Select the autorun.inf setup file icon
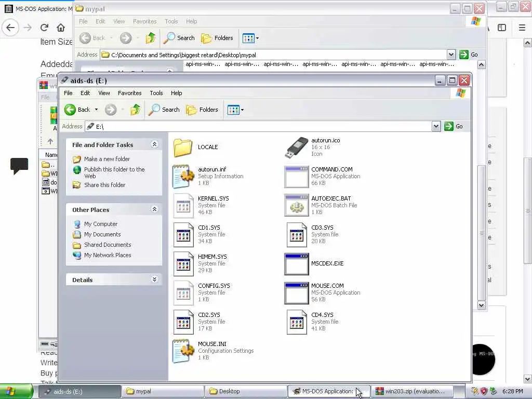The width and height of the screenshot is (532, 399). tap(183, 177)
